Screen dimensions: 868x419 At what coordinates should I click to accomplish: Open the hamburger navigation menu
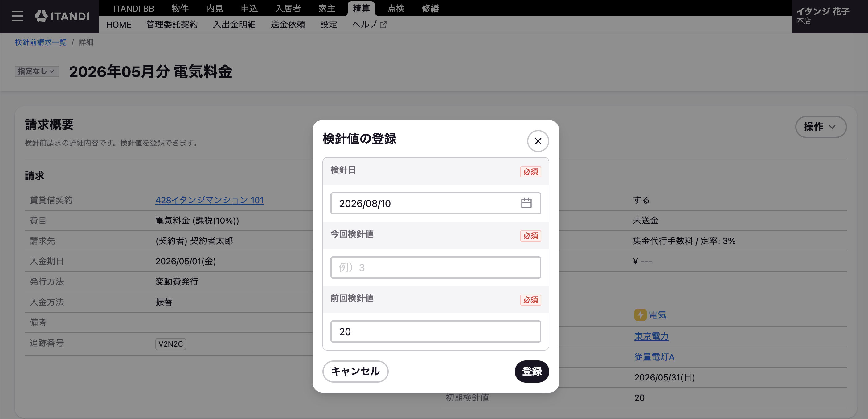pos(17,16)
